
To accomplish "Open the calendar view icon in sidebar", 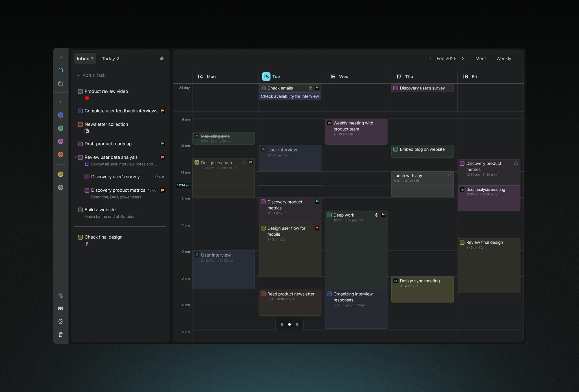I will [x=61, y=70].
